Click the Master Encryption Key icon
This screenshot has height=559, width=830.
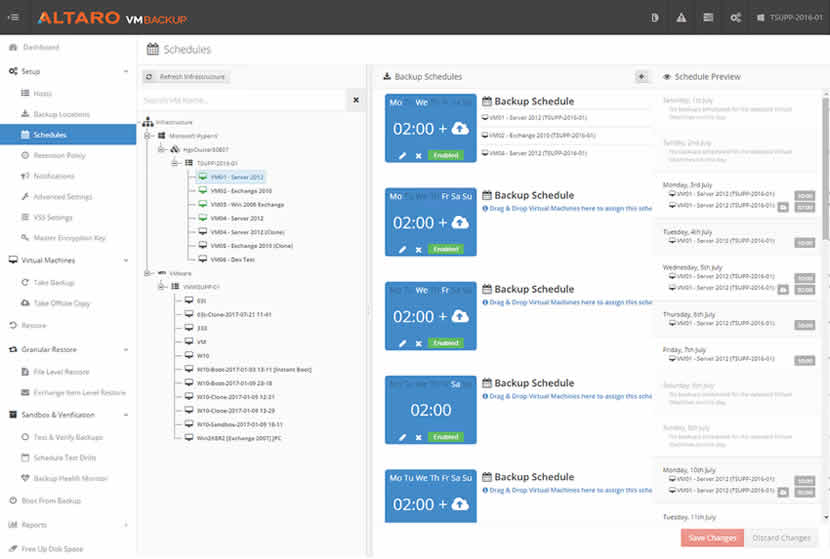[25, 238]
